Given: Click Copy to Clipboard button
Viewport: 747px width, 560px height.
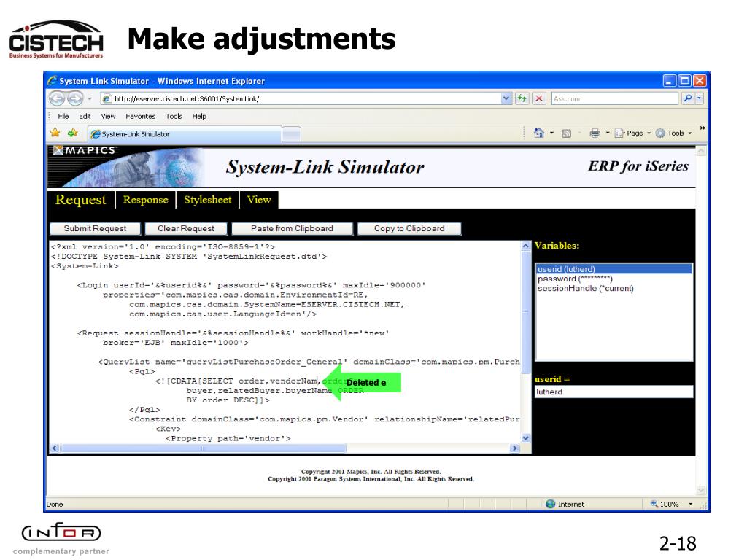Looking at the screenshot, I should point(409,228).
